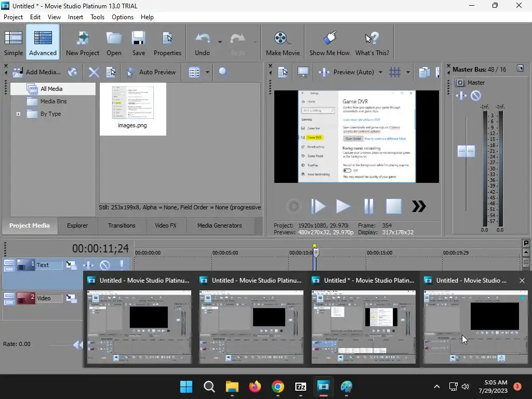The image size is (532, 399).
Task: Open the Edit menu
Action: tap(35, 17)
